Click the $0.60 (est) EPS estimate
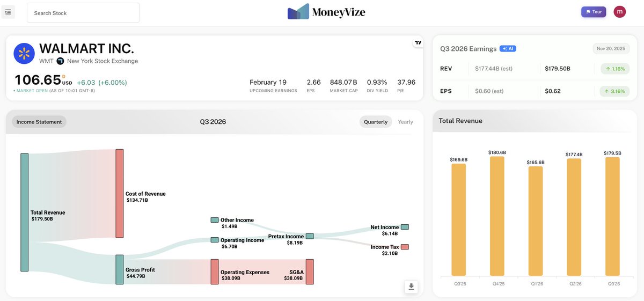Image resolution: width=644 pixels, height=301 pixels. pos(489,91)
